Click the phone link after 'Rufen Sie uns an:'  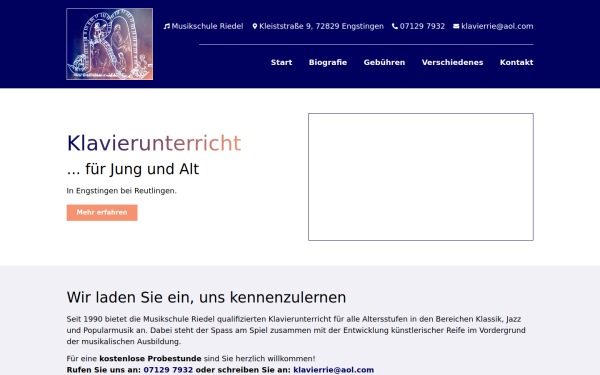168,370
